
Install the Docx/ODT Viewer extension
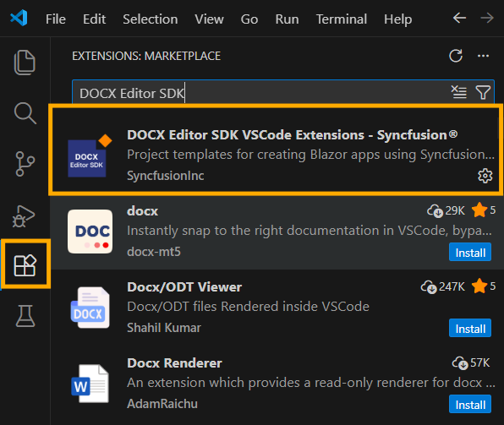(470, 329)
